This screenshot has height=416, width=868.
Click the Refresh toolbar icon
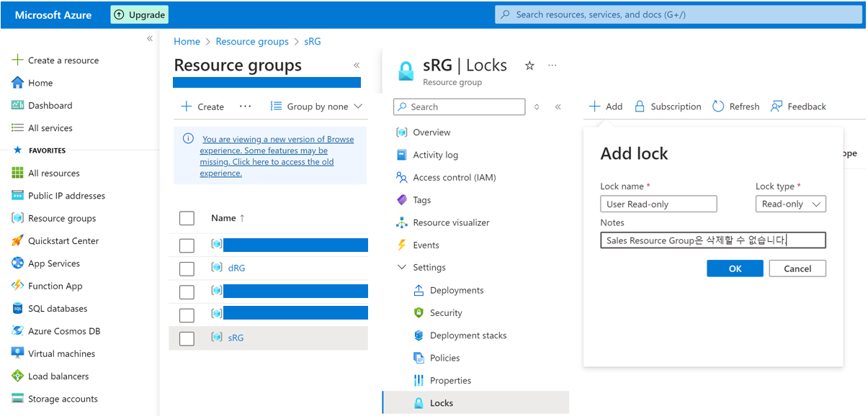(718, 107)
